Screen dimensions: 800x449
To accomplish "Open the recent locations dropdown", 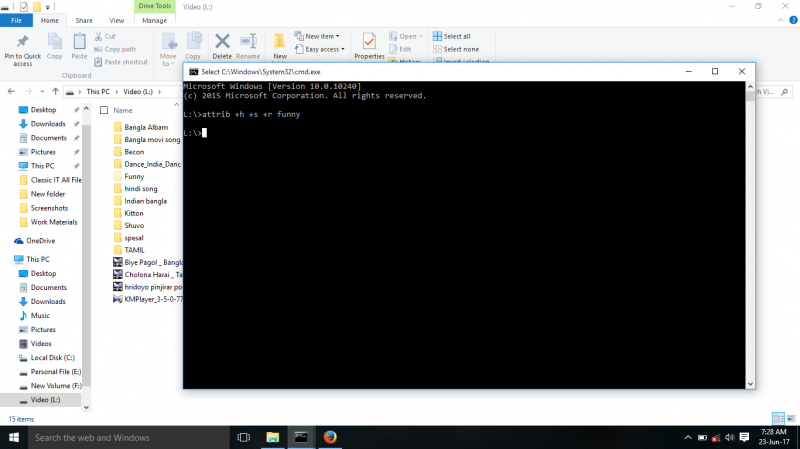I will pos(42,92).
